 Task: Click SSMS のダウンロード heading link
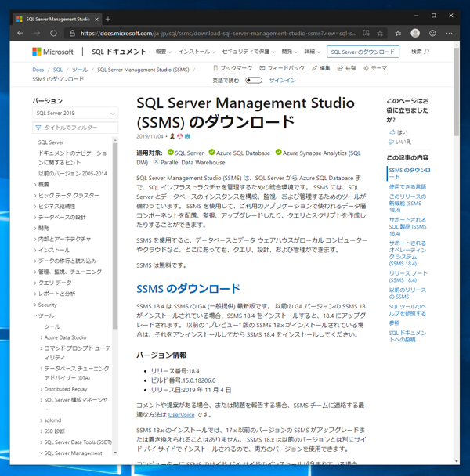188,289
